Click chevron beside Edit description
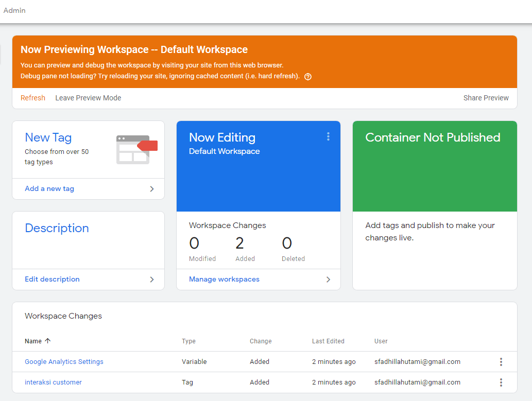532x401 pixels. [152, 280]
